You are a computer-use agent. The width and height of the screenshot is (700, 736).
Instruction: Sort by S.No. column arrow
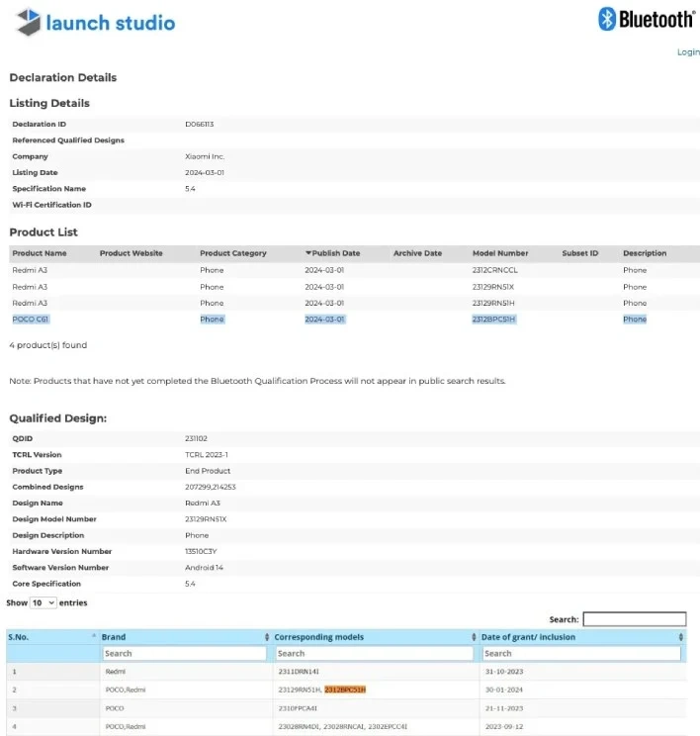point(94,636)
